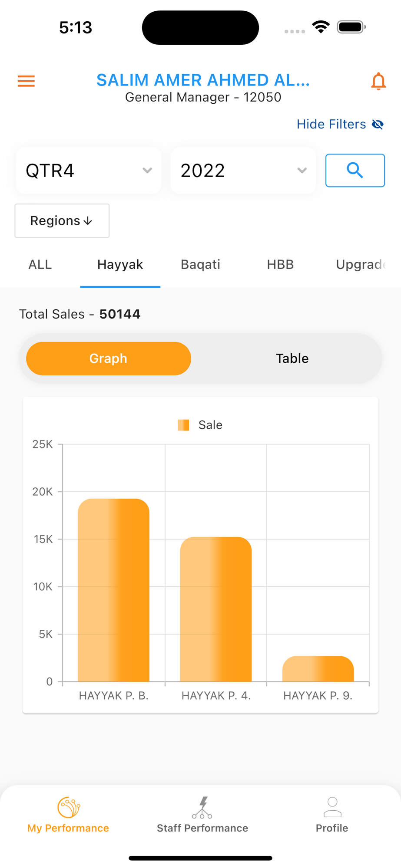Select the ALL tab

pyautogui.click(x=40, y=264)
